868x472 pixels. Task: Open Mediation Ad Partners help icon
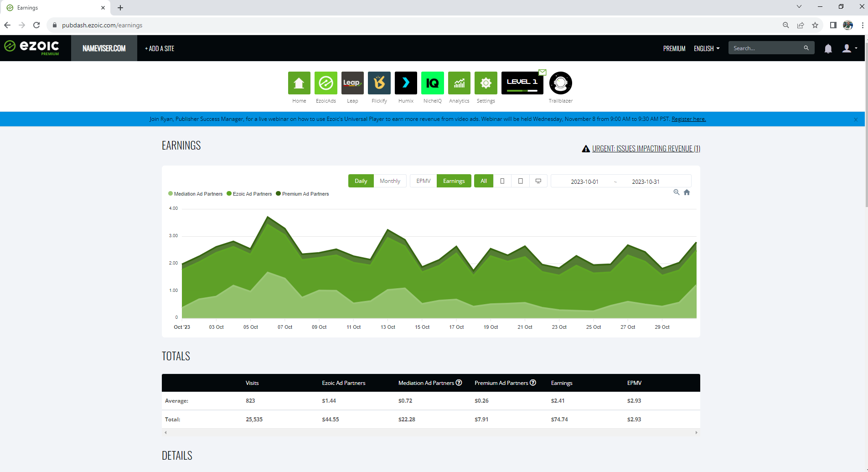[x=459, y=383]
